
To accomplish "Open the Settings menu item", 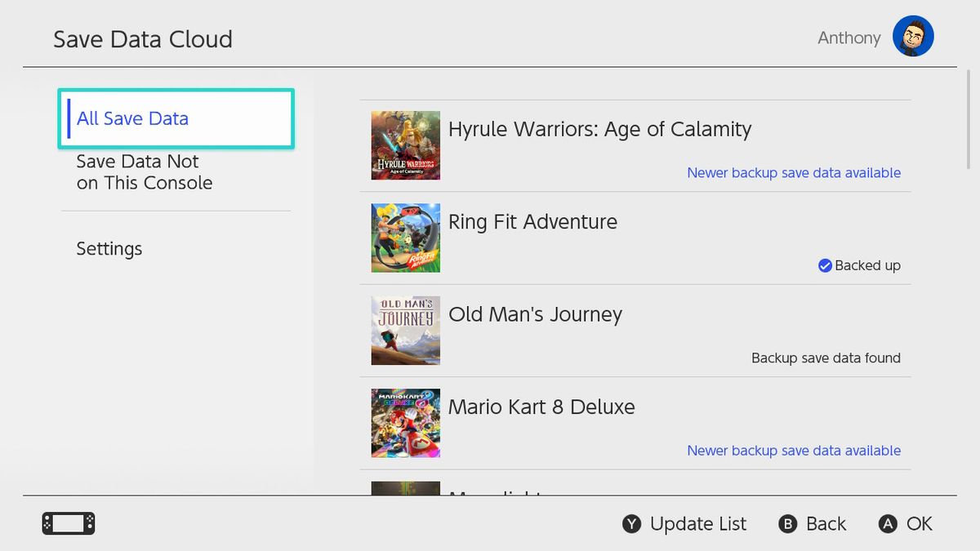I will coord(109,248).
